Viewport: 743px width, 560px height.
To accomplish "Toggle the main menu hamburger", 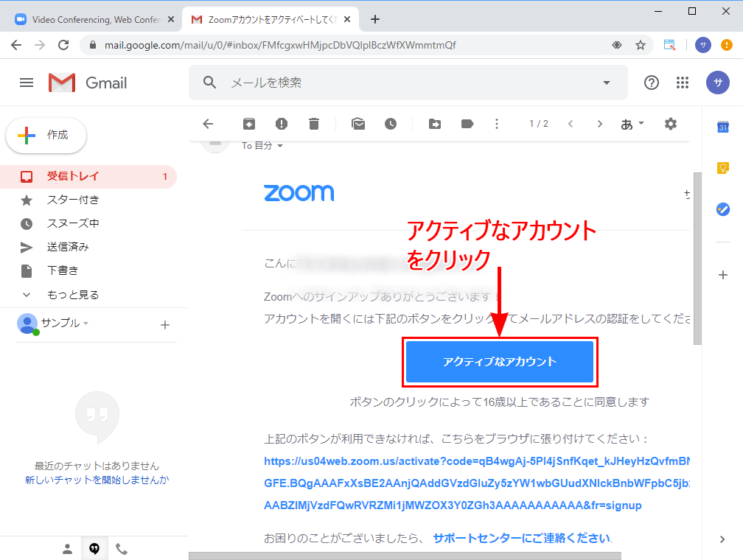I will (27, 83).
